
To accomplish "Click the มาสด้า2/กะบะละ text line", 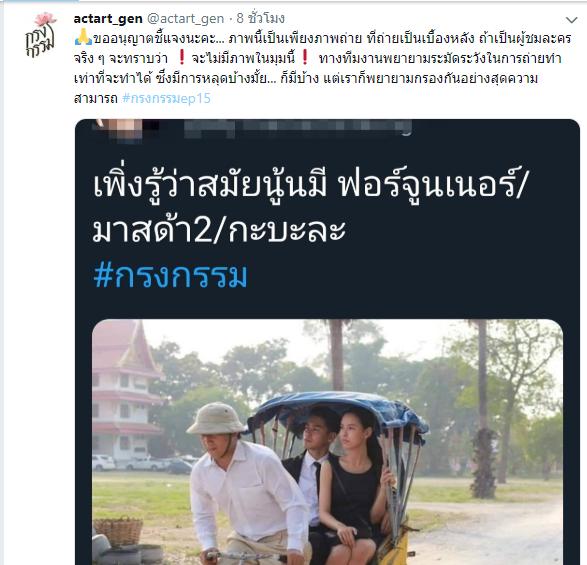I will tap(219, 230).
